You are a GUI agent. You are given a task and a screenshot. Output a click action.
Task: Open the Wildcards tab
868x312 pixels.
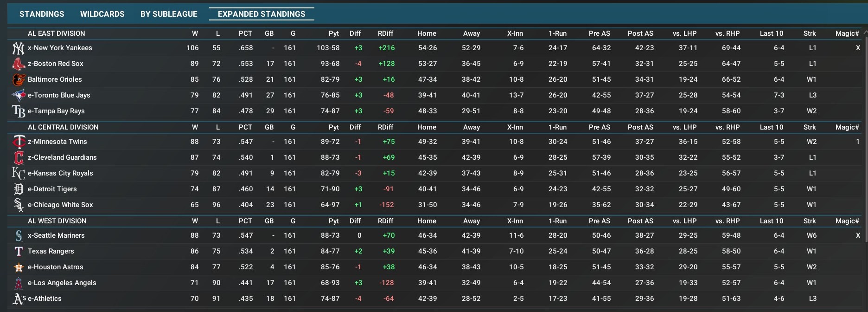pos(102,14)
